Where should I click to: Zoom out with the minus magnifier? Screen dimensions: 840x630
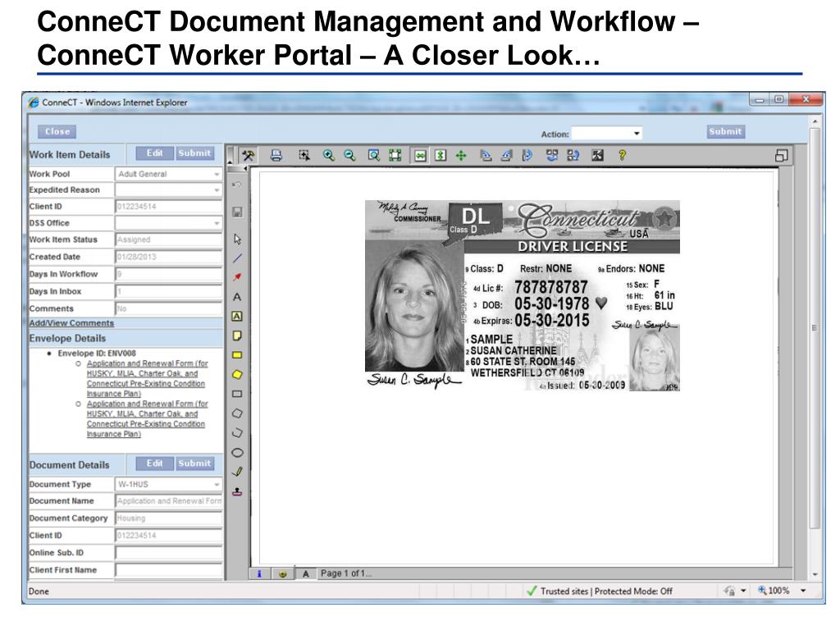(x=349, y=155)
